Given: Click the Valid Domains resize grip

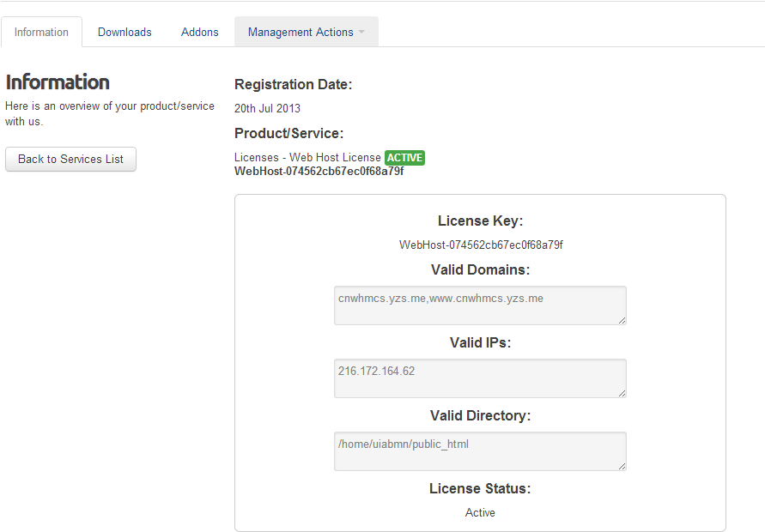Looking at the screenshot, I should coord(622,320).
